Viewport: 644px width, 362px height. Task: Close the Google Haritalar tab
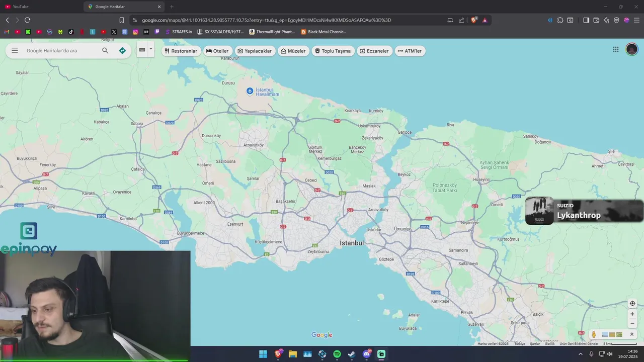159,7
